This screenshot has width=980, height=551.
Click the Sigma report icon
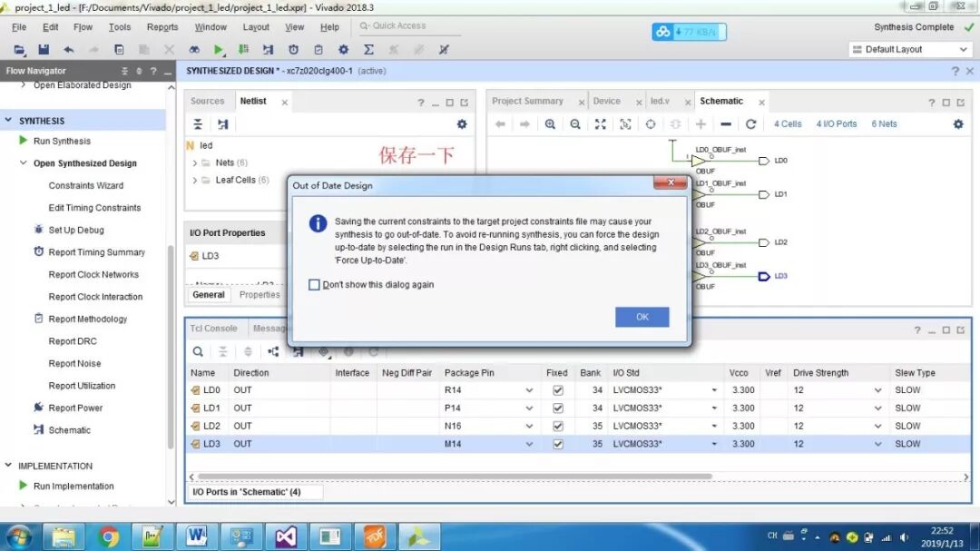coord(368,49)
